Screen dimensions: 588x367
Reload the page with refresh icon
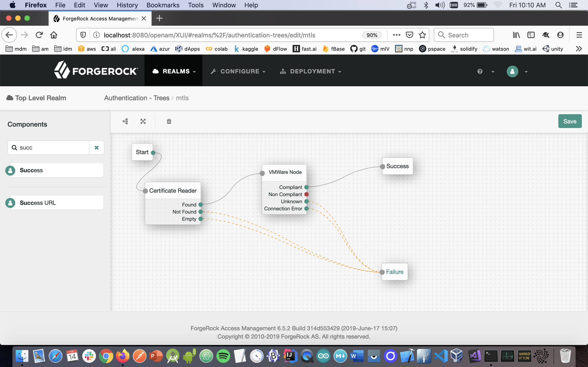[39, 35]
